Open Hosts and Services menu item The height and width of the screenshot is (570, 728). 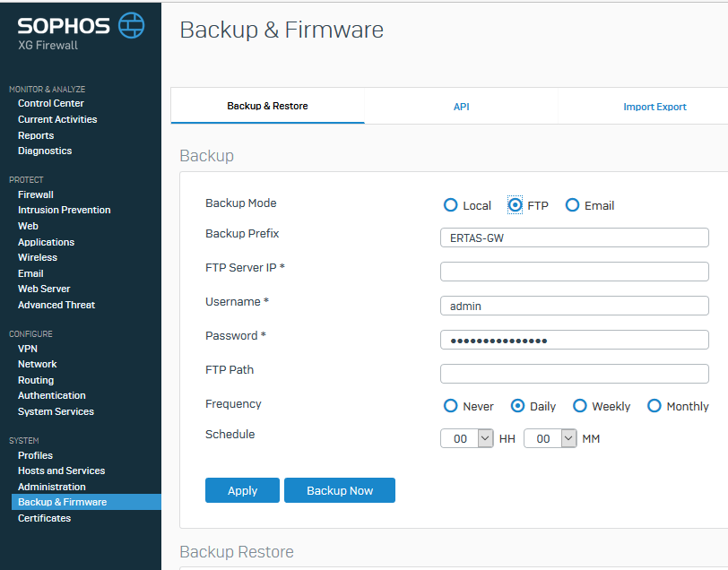coord(61,471)
